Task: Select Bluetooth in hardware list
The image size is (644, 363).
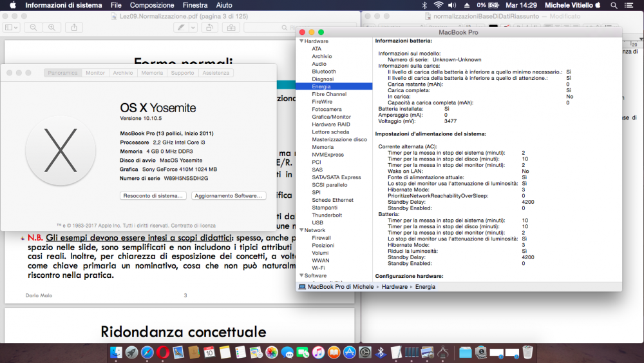Action: point(324,72)
